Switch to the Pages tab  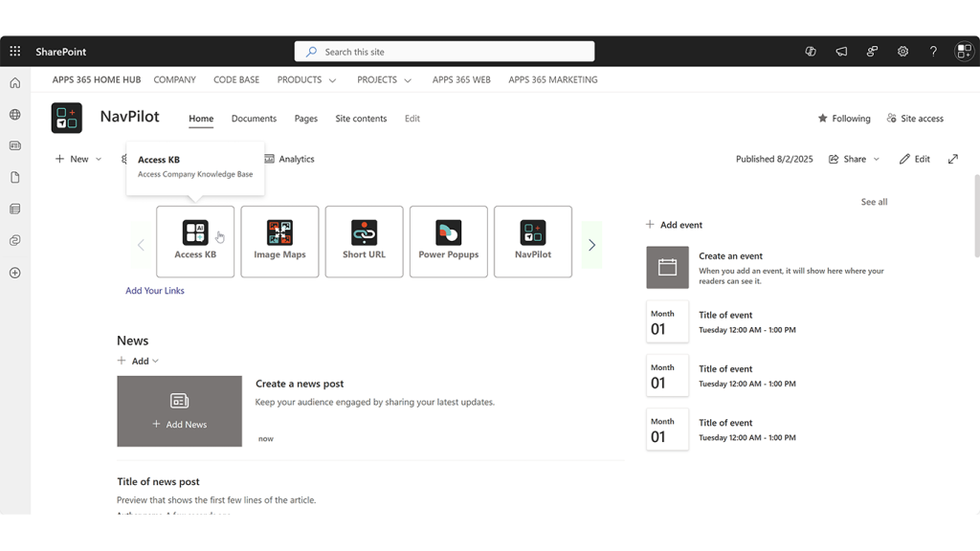(x=306, y=119)
